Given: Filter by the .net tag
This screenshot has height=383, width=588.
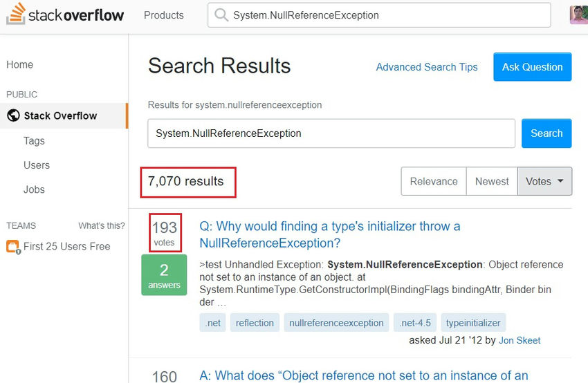Looking at the screenshot, I should (212, 323).
